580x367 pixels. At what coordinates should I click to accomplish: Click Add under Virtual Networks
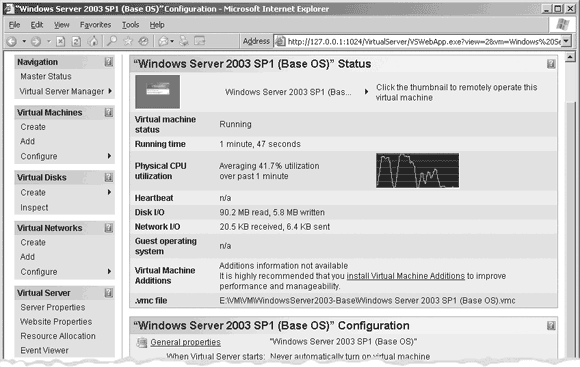click(x=27, y=257)
